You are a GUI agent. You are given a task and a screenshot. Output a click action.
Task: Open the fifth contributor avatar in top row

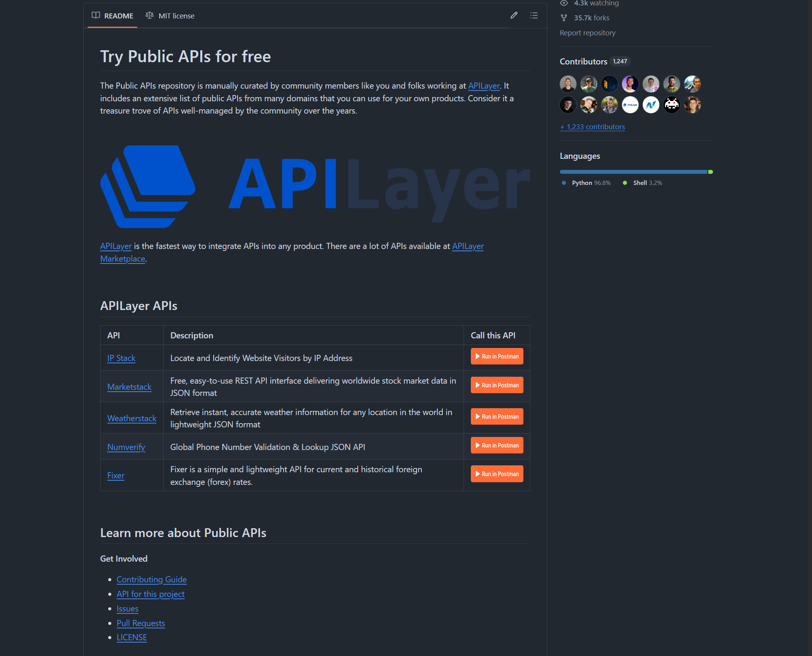(x=651, y=84)
